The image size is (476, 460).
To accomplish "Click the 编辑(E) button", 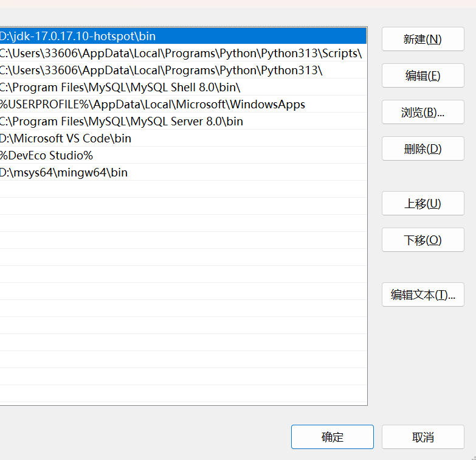I will (423, 75).
